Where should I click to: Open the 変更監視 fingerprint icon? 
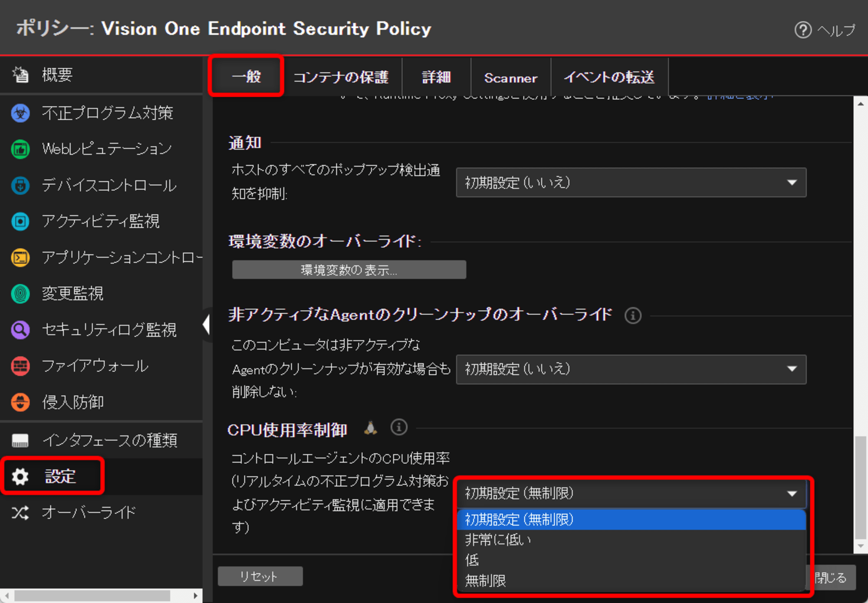tap(20, 294)
